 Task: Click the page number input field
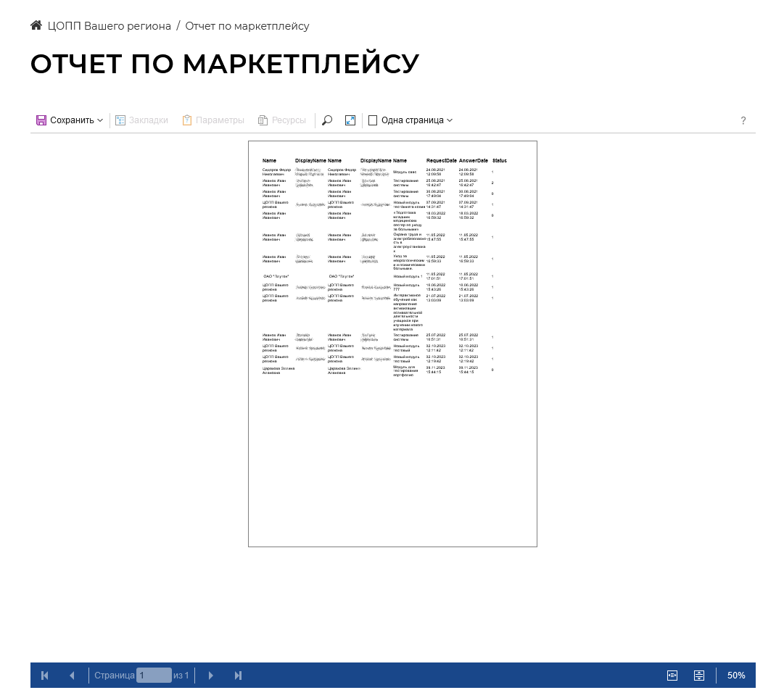pos(154,676)
